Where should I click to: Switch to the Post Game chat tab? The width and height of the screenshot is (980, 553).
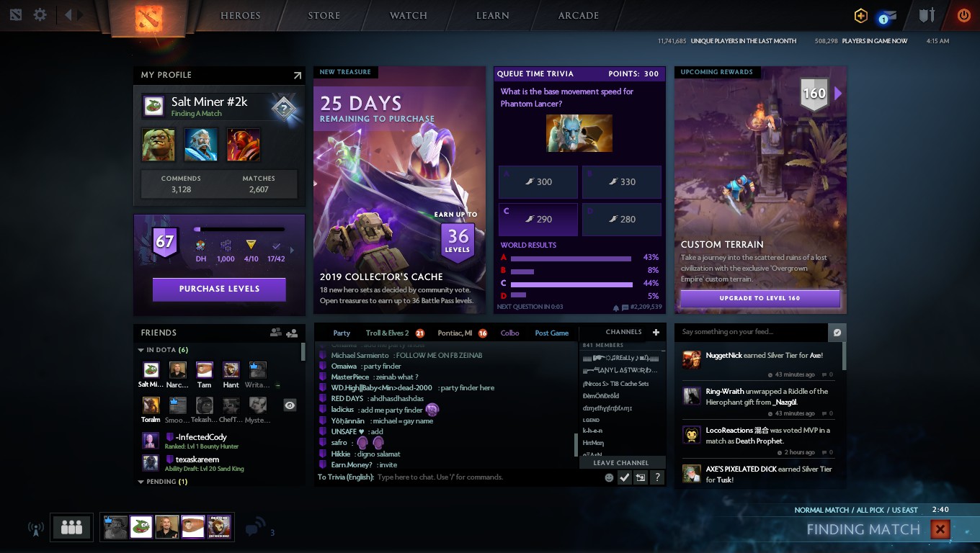click(552, 333)
